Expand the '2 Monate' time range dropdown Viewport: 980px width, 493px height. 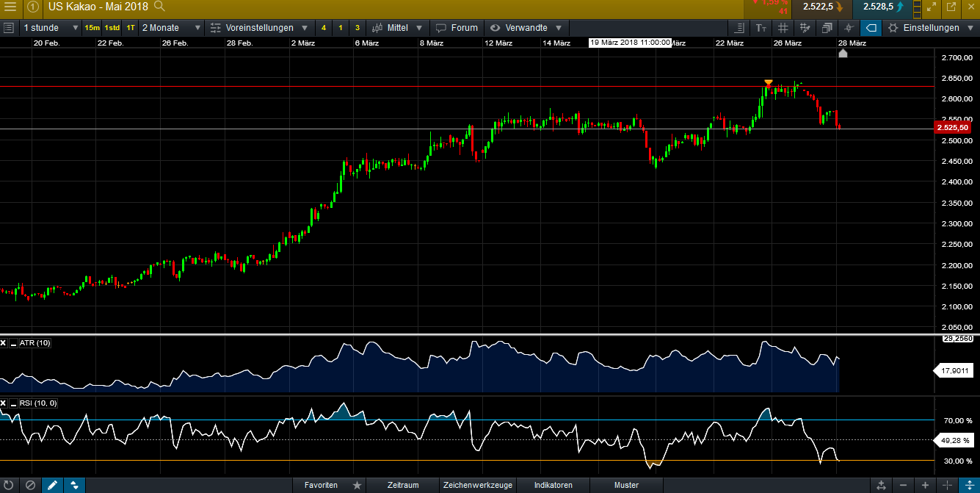pyautogui.click(x=170, y=28)
